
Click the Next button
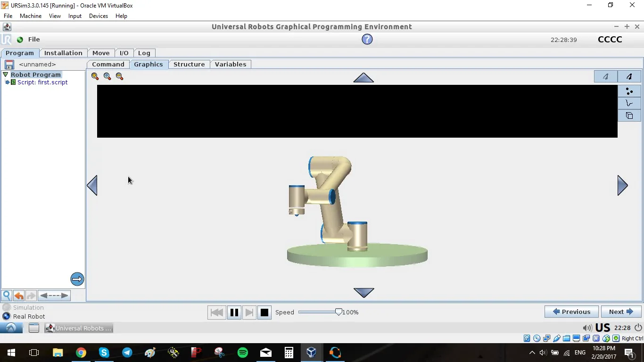621,312
